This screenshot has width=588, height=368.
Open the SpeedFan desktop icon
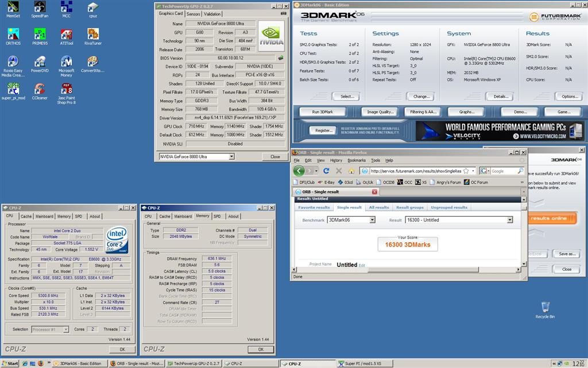pos(40,9)
